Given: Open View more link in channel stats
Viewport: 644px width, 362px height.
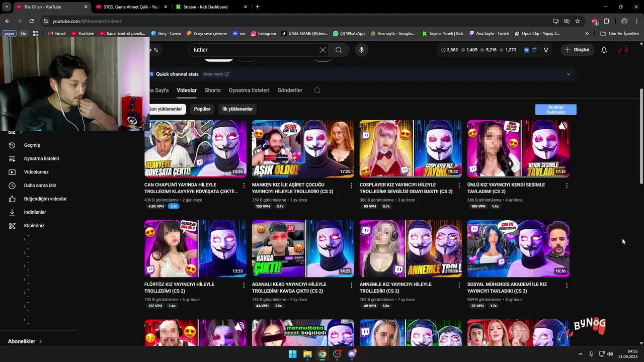Looking at the screenshot, I should tap(216, 74).
